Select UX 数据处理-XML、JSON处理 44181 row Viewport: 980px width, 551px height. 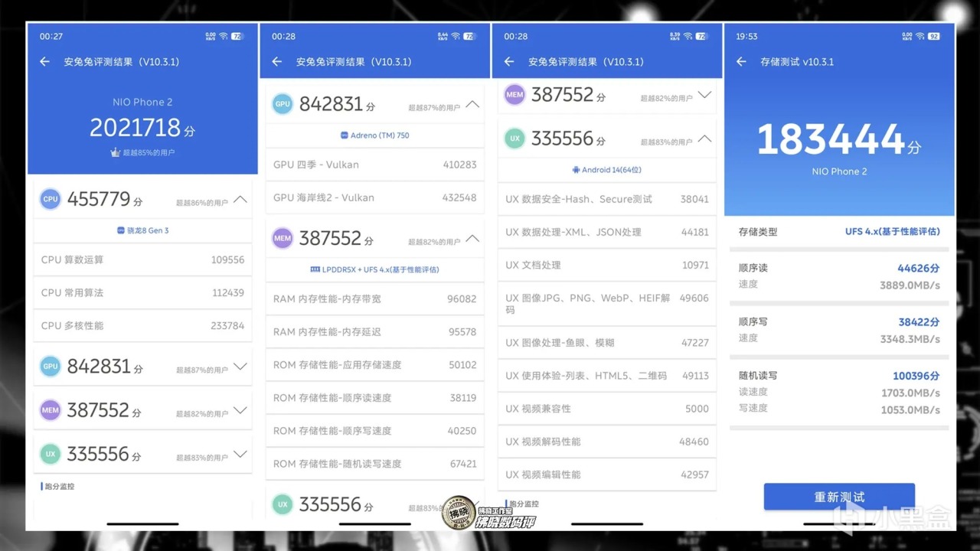tap(607, 232)
